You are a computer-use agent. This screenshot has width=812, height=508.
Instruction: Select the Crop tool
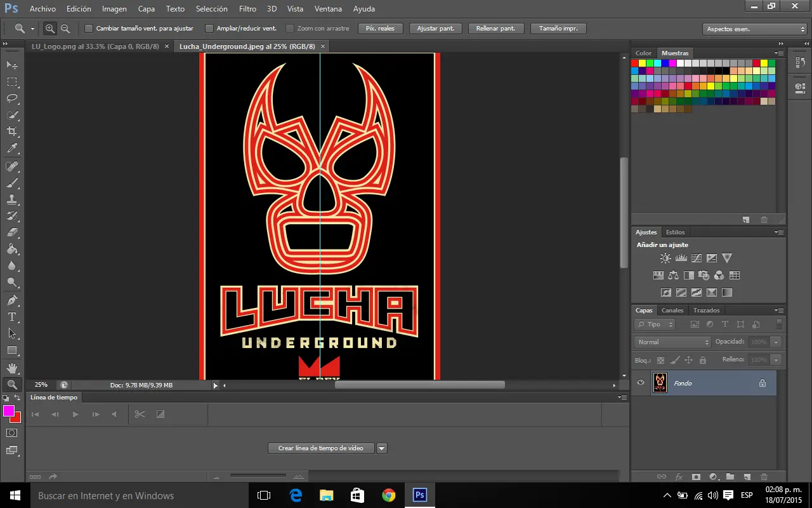click(12, 131)
